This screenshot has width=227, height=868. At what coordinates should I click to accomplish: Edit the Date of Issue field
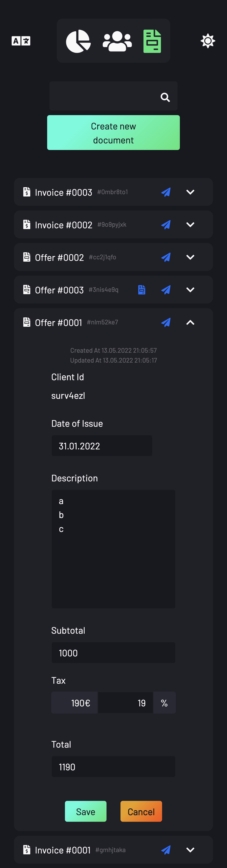click(x=102, y=446)
